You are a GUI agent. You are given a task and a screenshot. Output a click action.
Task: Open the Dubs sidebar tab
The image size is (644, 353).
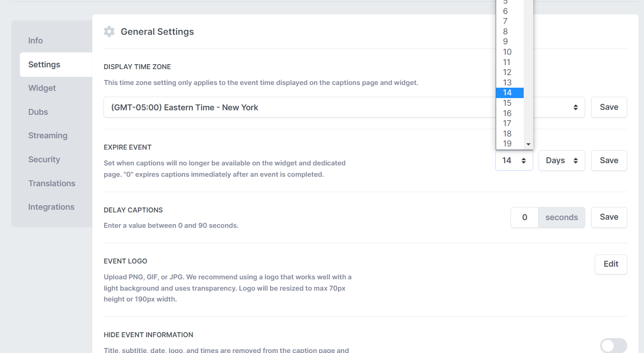(x=38, y=112)
